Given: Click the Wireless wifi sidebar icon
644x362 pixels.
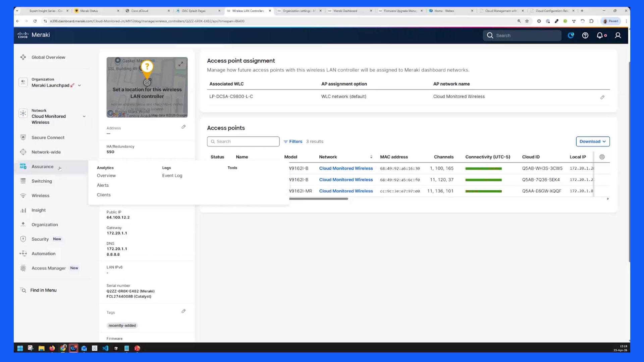Looking at the screenshot, I should pos(23,196).
